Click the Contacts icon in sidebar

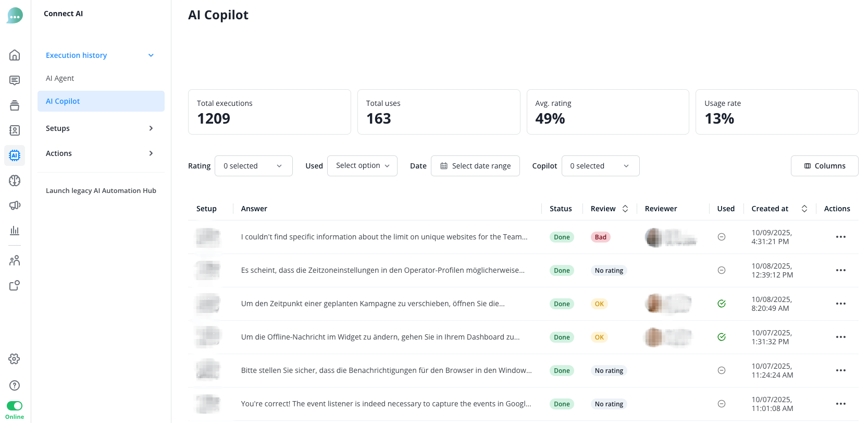click(15, 130)
